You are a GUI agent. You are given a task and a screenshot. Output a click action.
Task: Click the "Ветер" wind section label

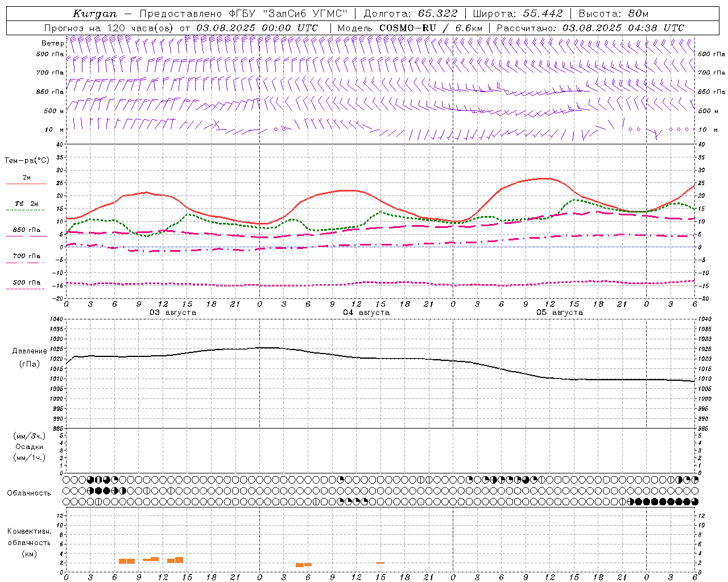pyautogui.click(x=53, y=43)
